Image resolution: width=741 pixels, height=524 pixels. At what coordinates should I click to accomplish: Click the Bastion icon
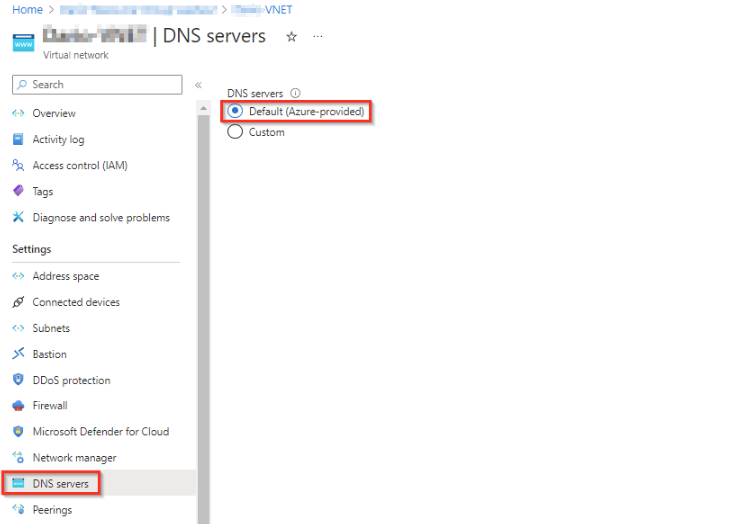[18, 353]
